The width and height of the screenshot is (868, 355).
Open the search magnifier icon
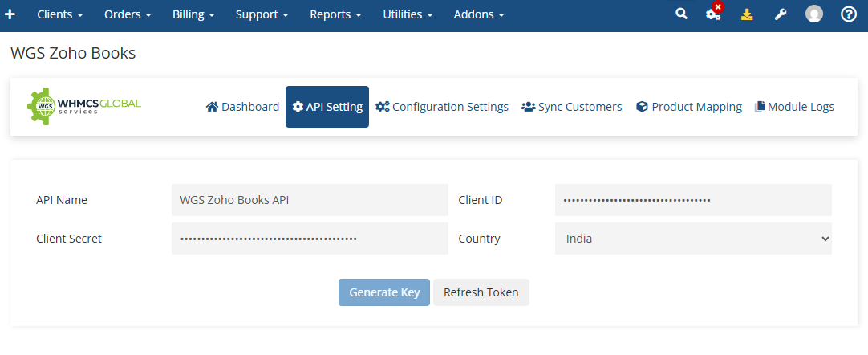tap(681, 14)
